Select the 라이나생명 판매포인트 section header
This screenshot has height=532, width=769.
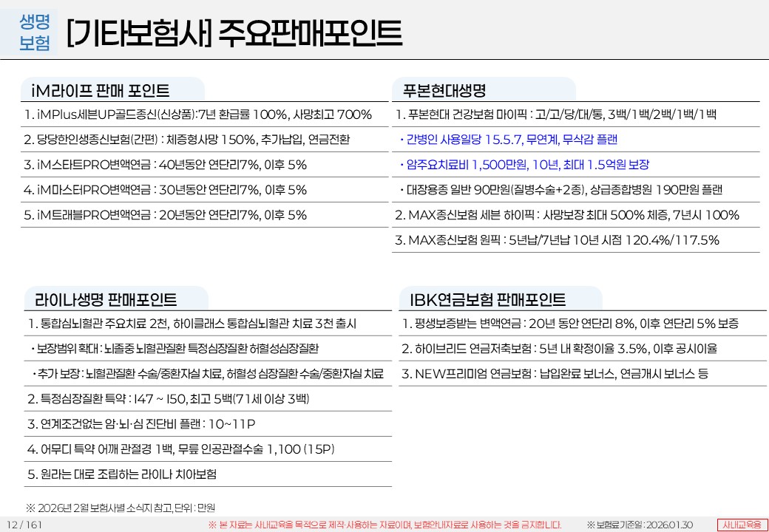(x=106, y=300)
